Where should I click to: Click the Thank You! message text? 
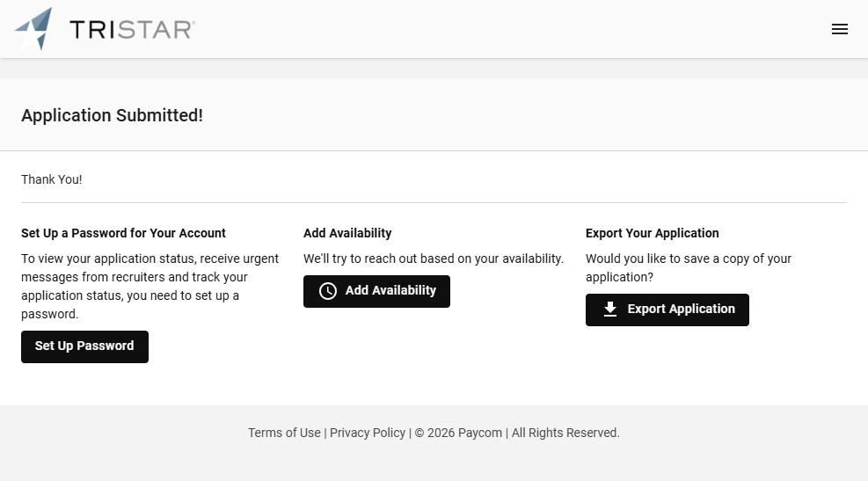pyautogui.click(x=52, y=179)
